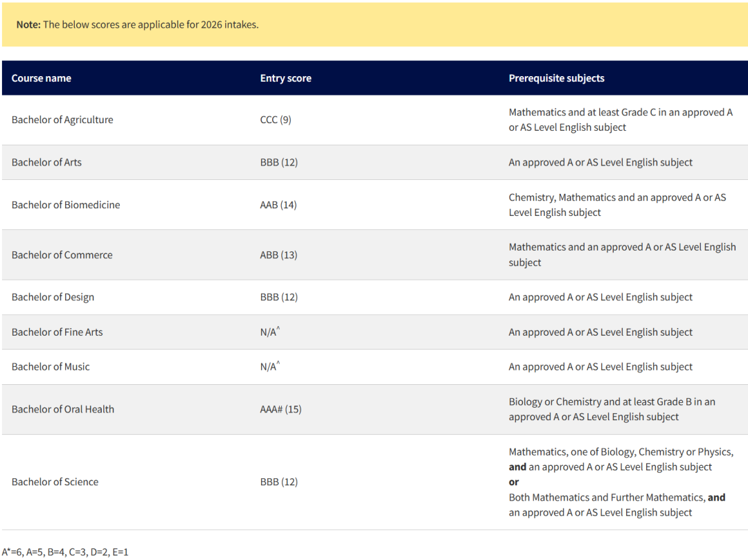
Task: Click the Bachelor of Commerce course name
Action: point(62,255)
